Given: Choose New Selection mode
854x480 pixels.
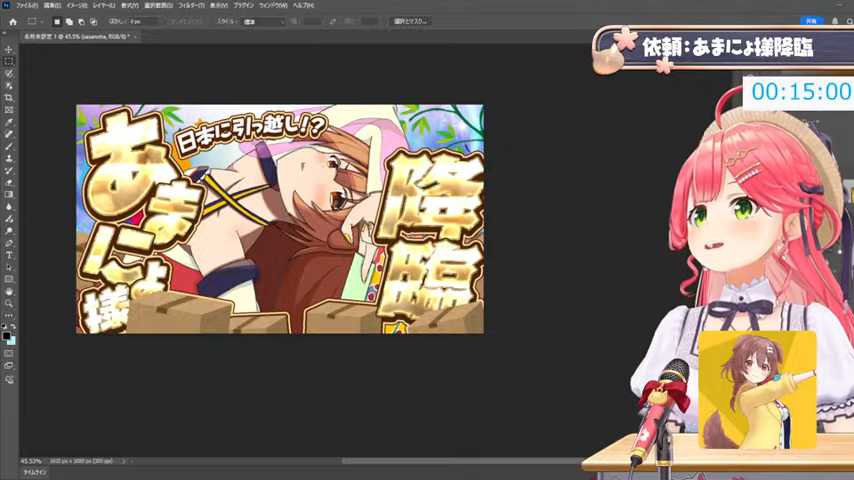Looking at the screenshot, I should click(x=57, y=22).
